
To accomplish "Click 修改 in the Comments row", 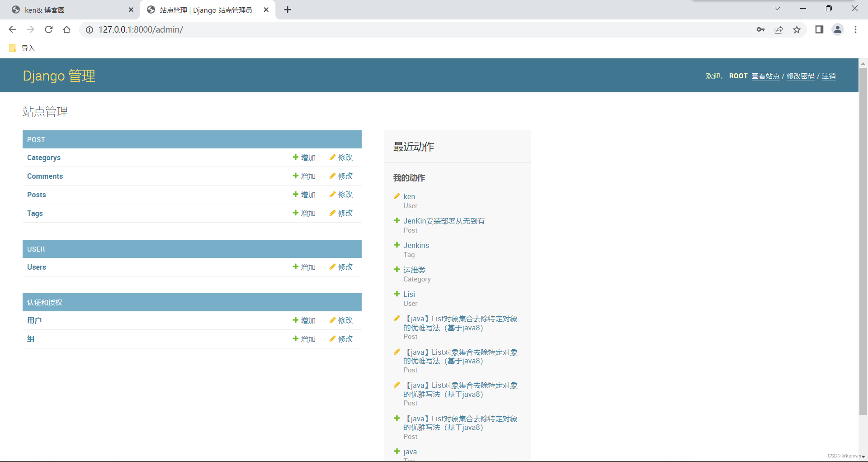I will click(341, 176).
